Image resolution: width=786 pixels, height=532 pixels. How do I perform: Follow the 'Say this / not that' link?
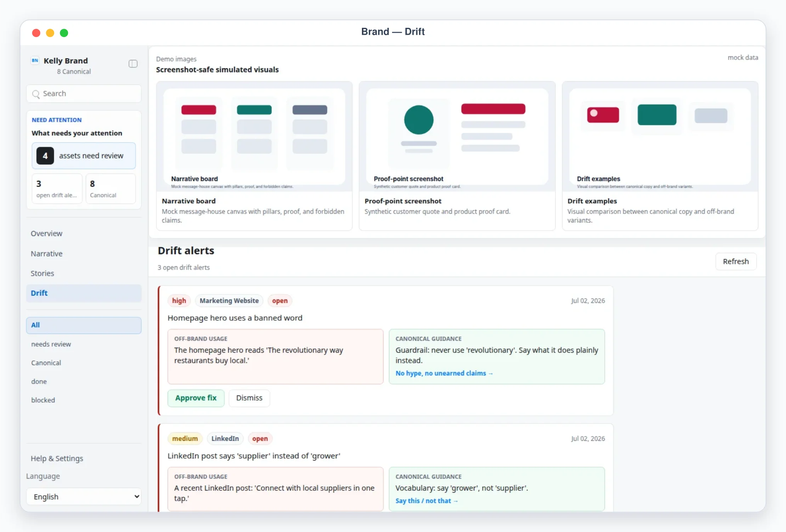[426, 501]
